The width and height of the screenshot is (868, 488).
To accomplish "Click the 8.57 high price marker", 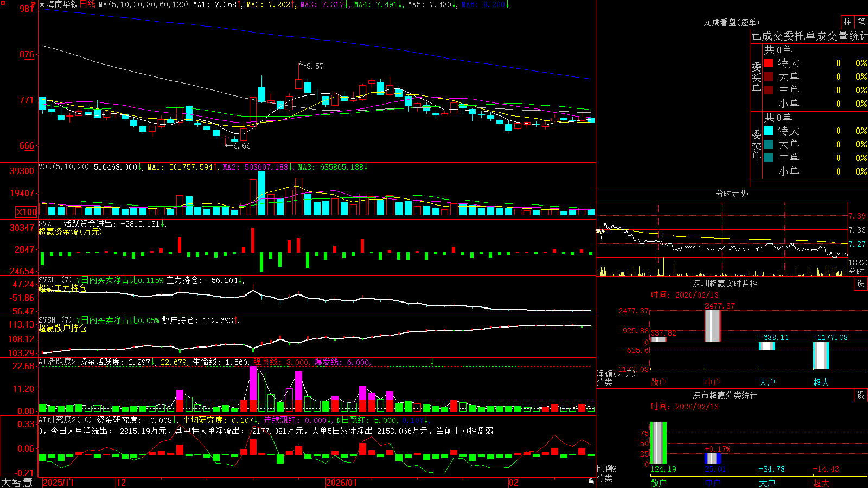I will coord(315,66).
